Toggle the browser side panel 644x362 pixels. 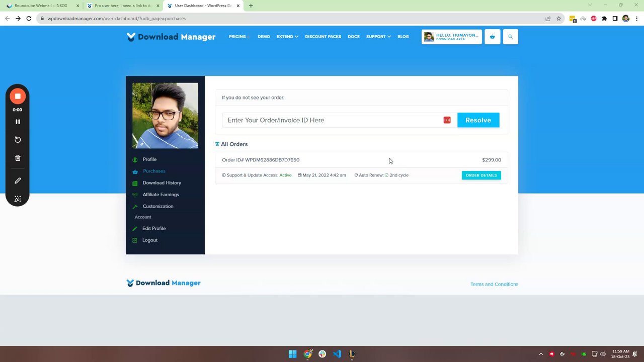pyautogui.click(x=615, y=19)
